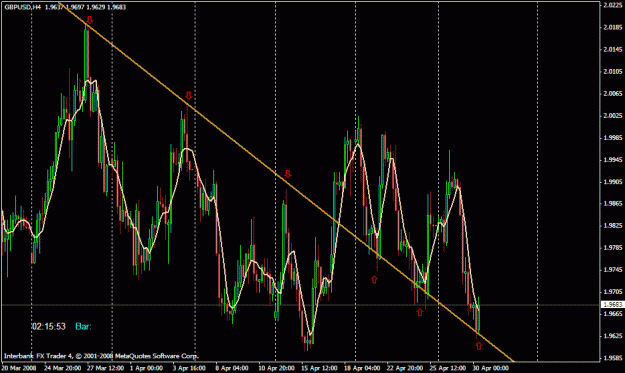Click price axis value 1.9585
625x373 pixels.
[x=613, y=358]
